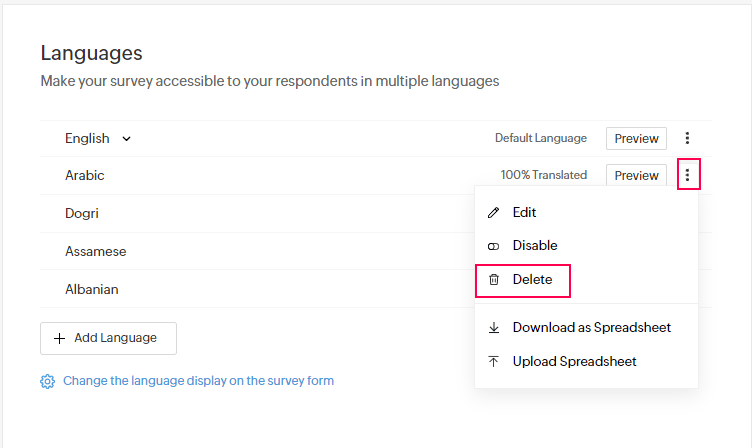Screen dimensions: 752x448
Task: Click the gear icon for language display
Action: pyautogui.click(x=47, y=381)
